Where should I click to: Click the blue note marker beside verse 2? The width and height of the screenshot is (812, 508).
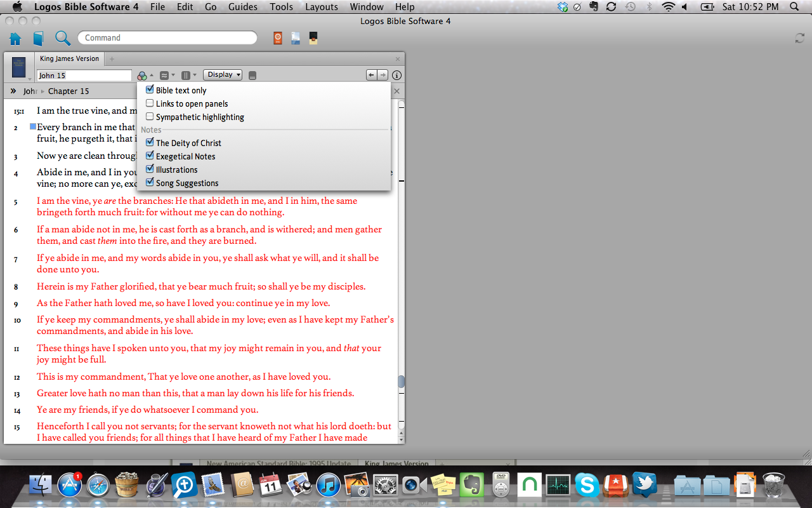click(x=33, y=126)
